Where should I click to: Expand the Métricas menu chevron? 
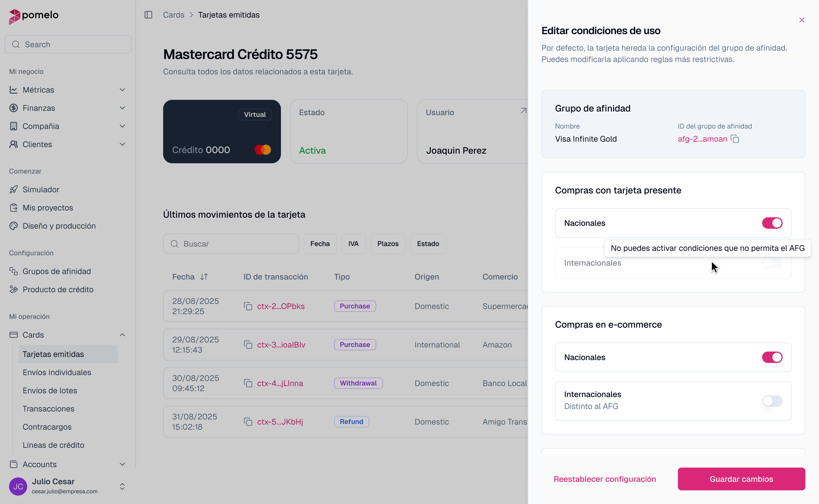pyautogui.click(x=122, y=90)
